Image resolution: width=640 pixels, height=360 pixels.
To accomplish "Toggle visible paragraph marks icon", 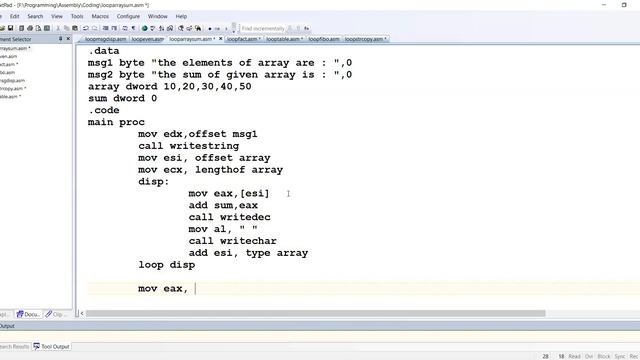I will click(133, 28).
